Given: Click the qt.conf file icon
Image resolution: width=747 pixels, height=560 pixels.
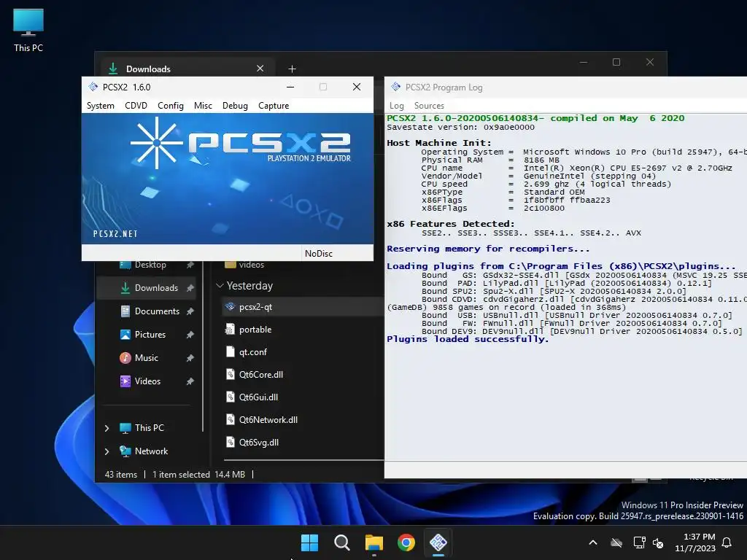Looking at the screenshot, I should point(230,352).
